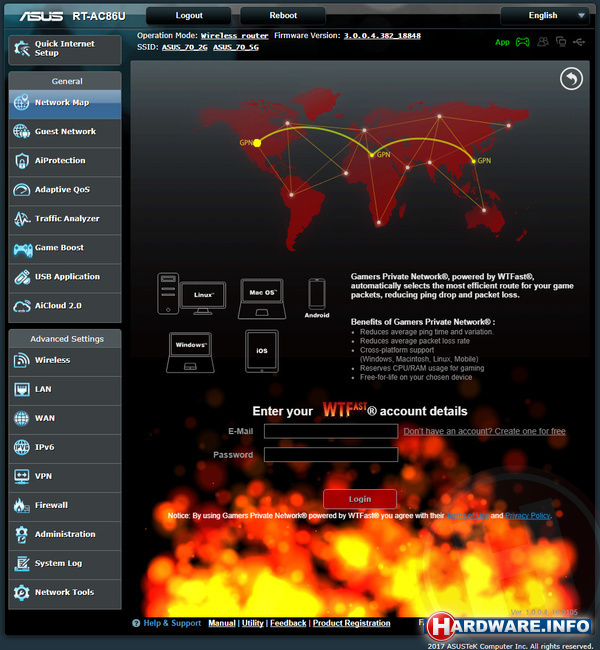Open LAN settings
Image resolution: width=600 pixels, height=650 pixels.
pyautogui.click(x=65, y=390)
